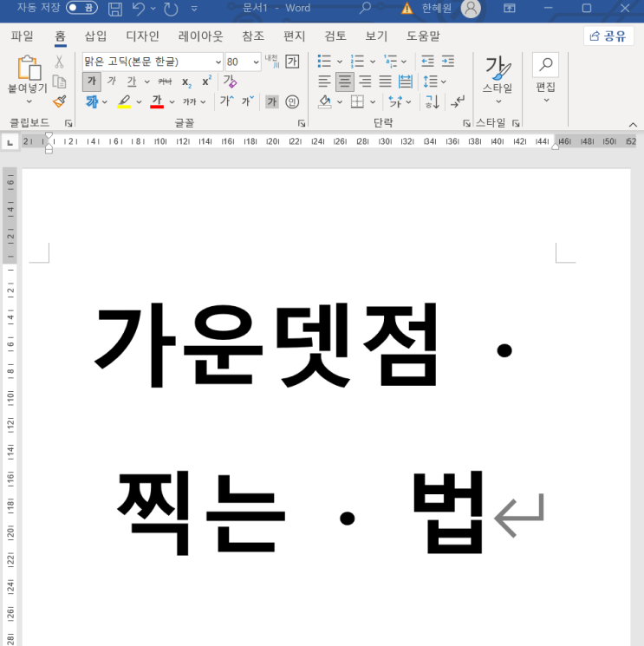Apply distributed alignment
Image resolution: width=644 pixels, height=646 pixels.
click(405, 82)
